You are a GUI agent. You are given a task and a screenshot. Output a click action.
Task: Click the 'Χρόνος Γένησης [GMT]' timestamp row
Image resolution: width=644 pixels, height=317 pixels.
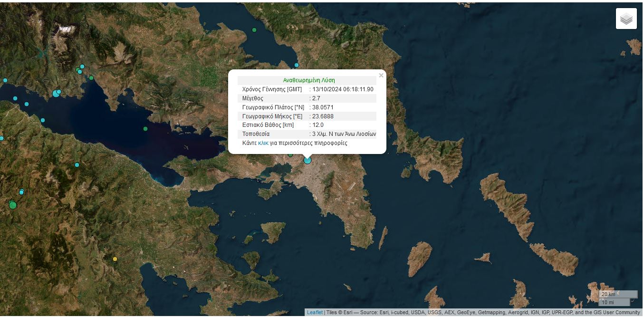pyautogui.click(x=307, y=89)
